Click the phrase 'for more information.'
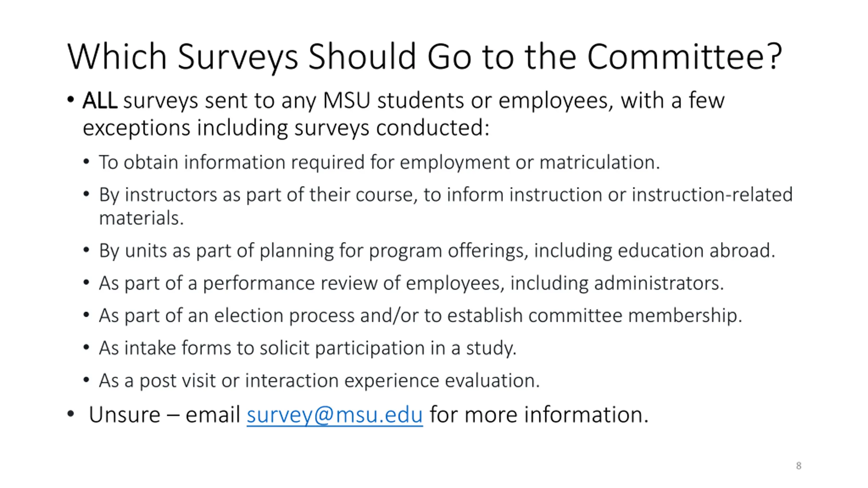Image resolution: width=868 pixels, height=488 pixels. 539,415
